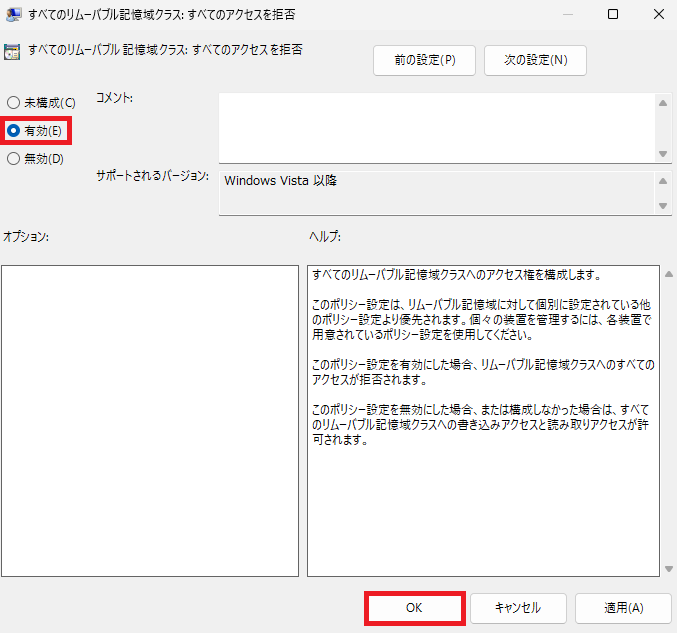Click the comment box scroll down arrow

coord(663,154)
